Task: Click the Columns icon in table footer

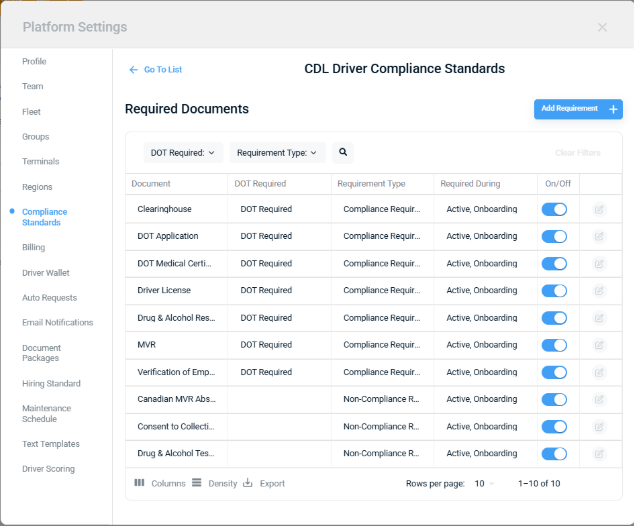Action: (140, 483)
